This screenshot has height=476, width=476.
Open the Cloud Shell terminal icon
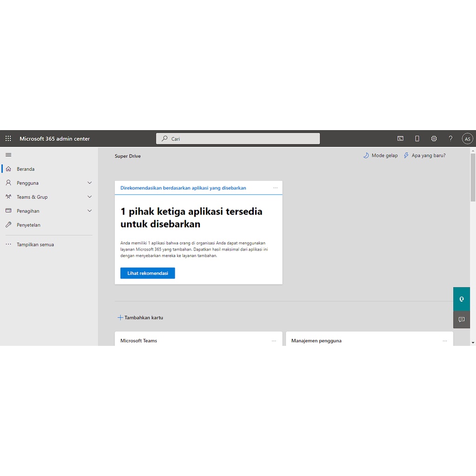click(400, 138)
